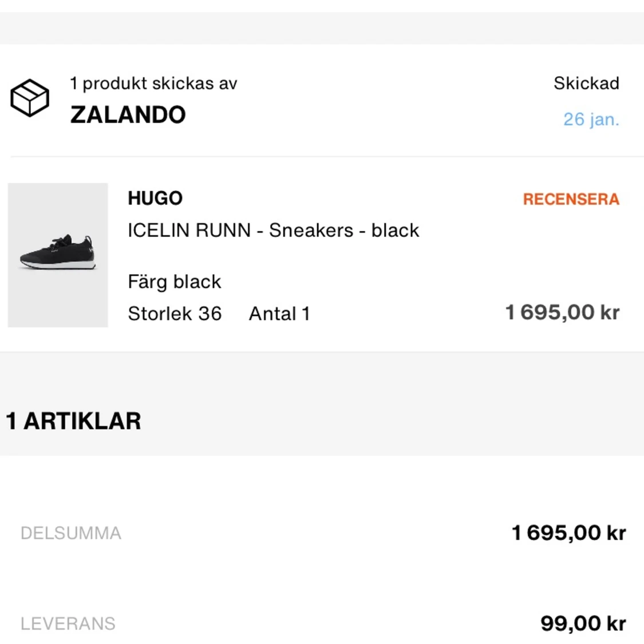Click the RECENSERA review link
644x644 pixels.
[571, 199]
